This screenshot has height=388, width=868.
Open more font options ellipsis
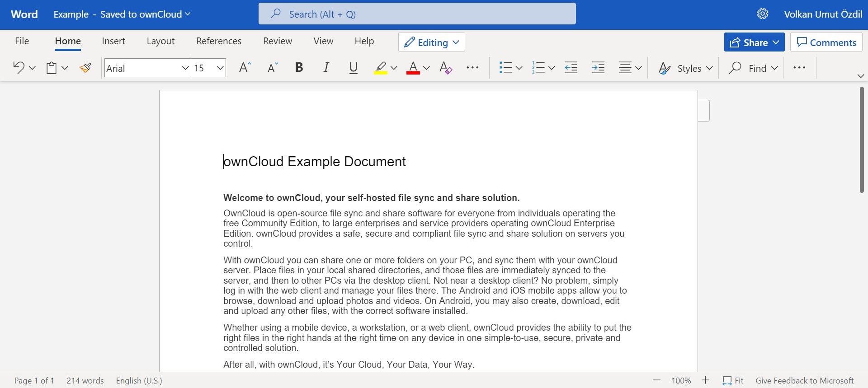point(472,68)
